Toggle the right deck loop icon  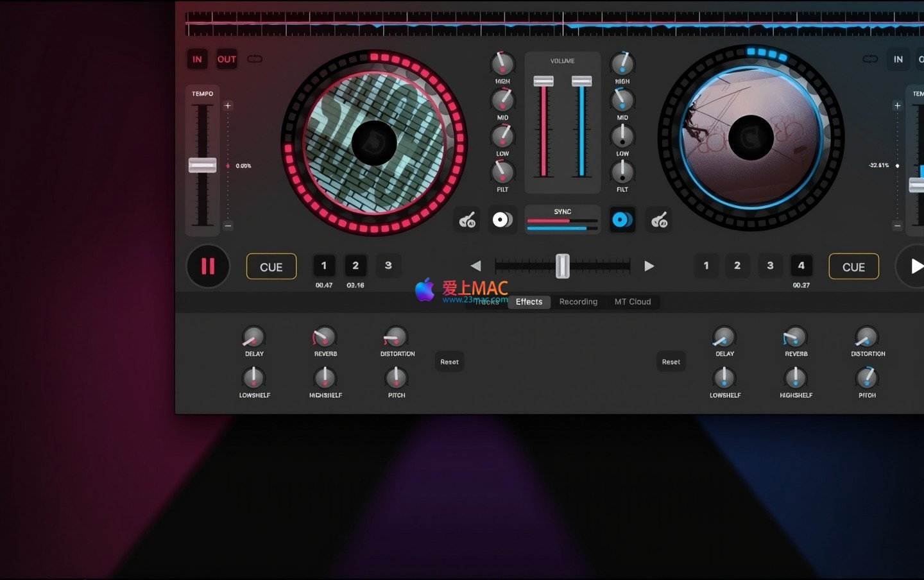(x=869, y=59)
